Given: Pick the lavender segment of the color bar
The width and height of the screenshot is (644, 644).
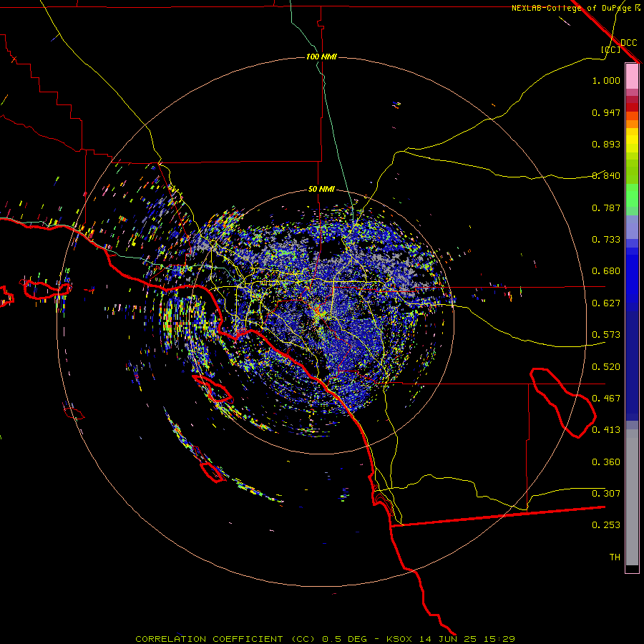Looking at the screenshot, I should 632,227.
